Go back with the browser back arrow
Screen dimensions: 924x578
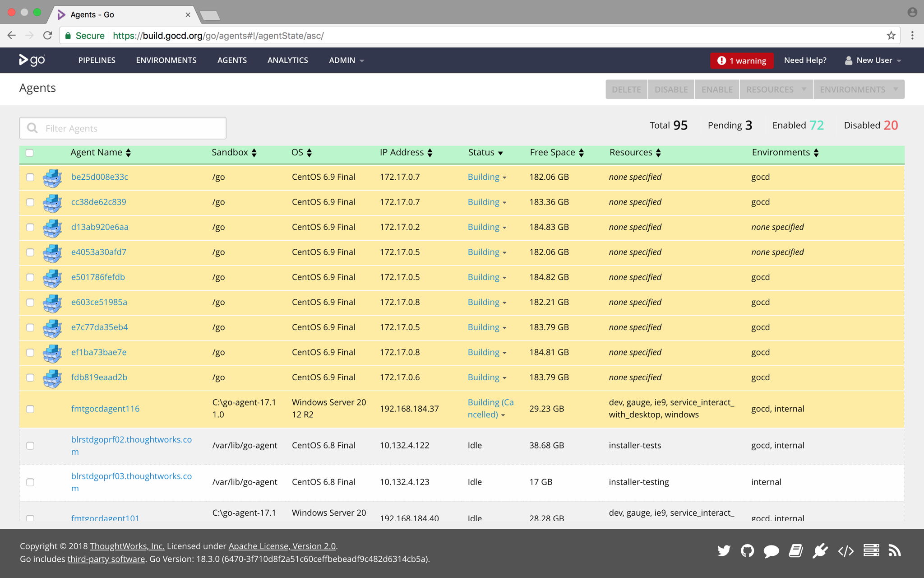[x=12, y=36]
